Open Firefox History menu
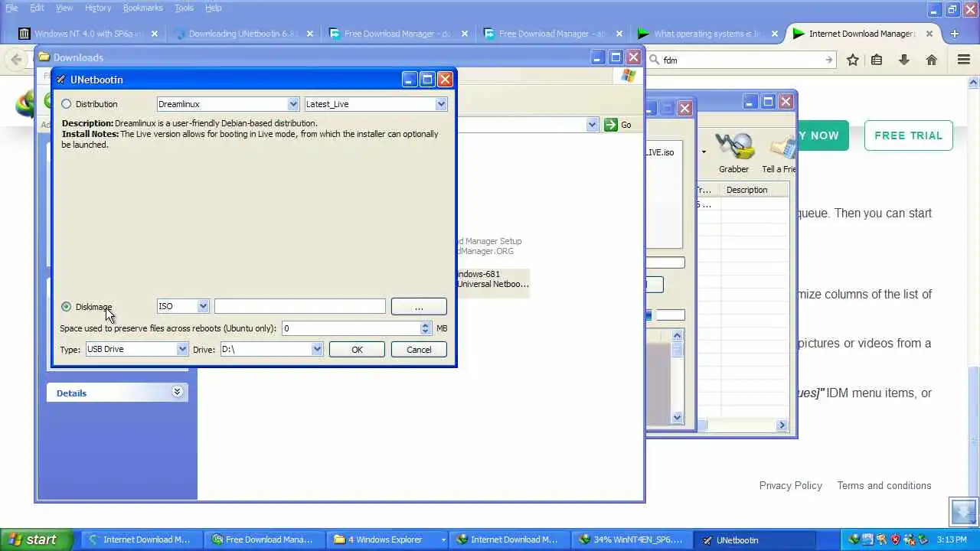Image resolution: width=980 pixels, height=551 pixels. coord(98,8)
